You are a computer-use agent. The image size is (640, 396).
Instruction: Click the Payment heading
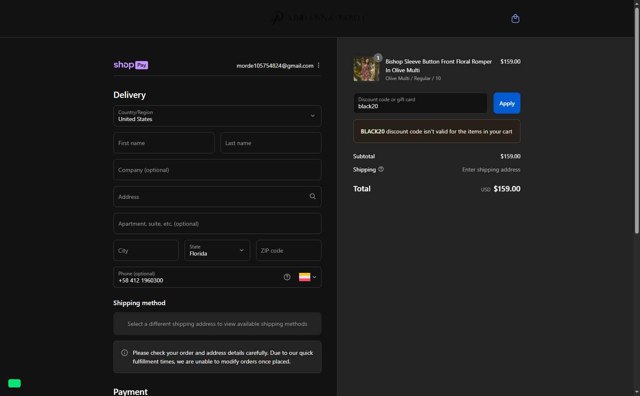[130, 392]
